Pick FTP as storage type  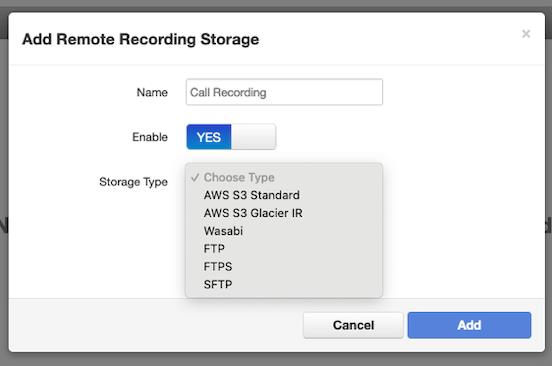284,248
